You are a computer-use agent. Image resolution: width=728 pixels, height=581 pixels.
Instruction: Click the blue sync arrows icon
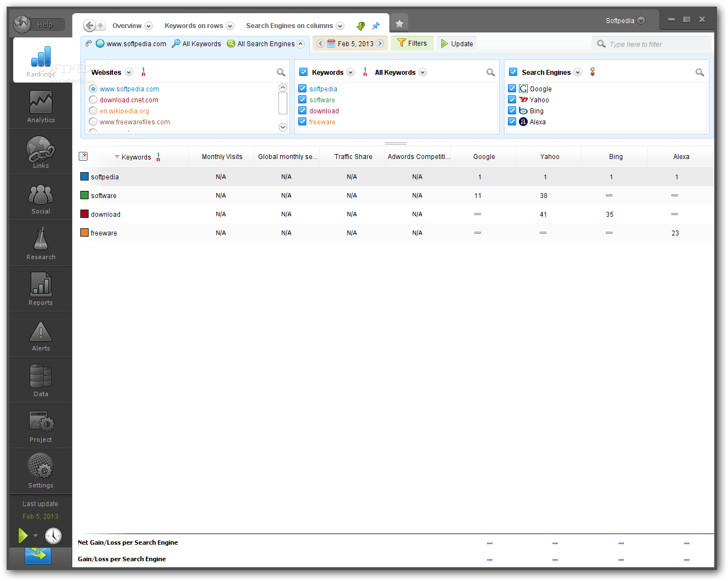(37, 555)
